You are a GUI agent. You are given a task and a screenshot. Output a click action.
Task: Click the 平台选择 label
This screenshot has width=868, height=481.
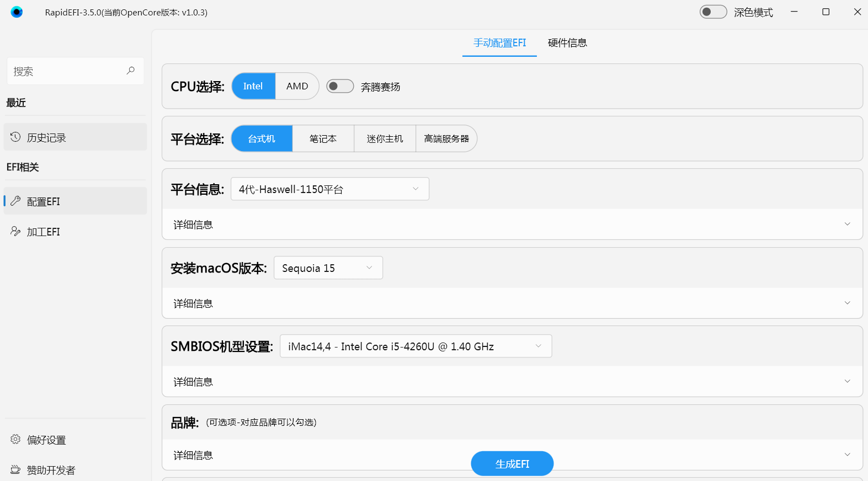point(198,139)
